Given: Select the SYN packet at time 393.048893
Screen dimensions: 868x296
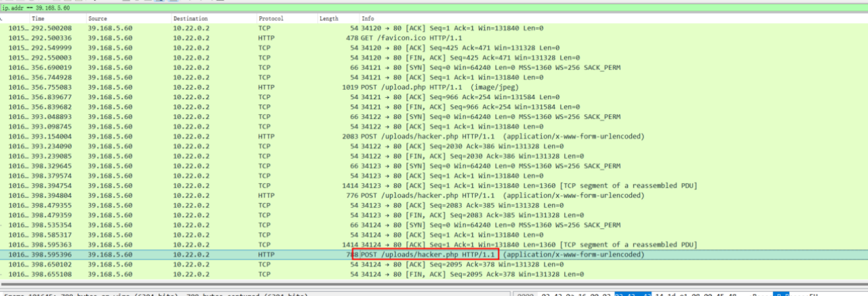Looking at the screenshot, I should click(434, 117).
